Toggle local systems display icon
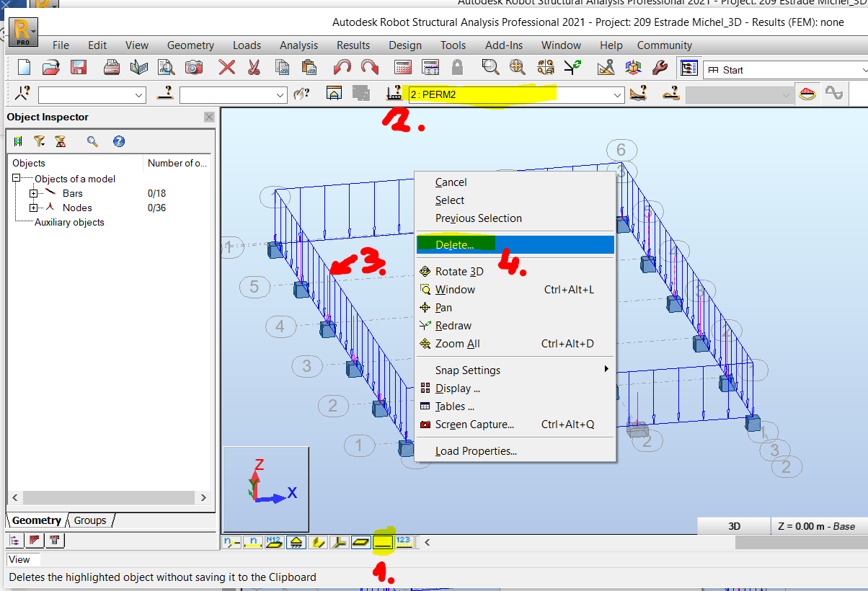The width and height of the screenshot is (868, 591). click(339, 542)
